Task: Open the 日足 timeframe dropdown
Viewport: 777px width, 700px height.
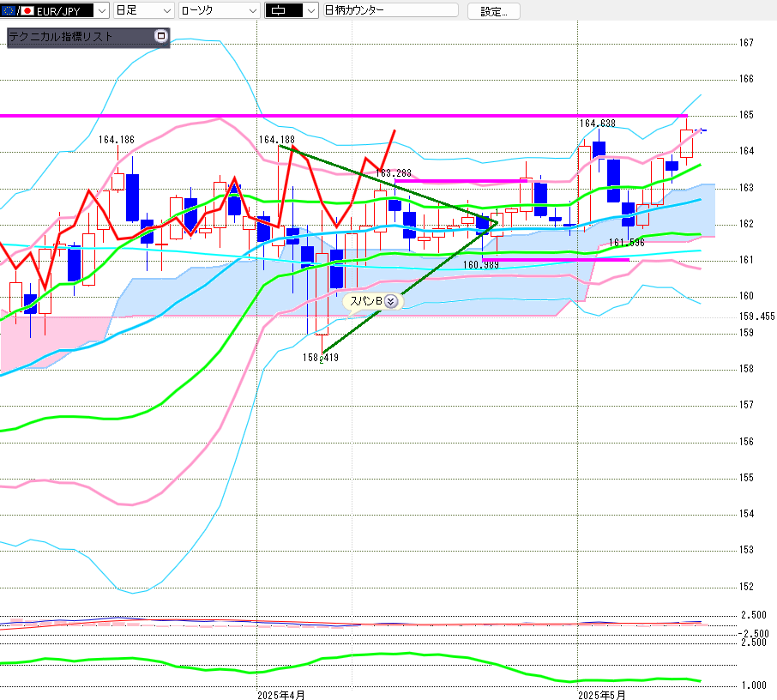Action: [x=143, y=10]
